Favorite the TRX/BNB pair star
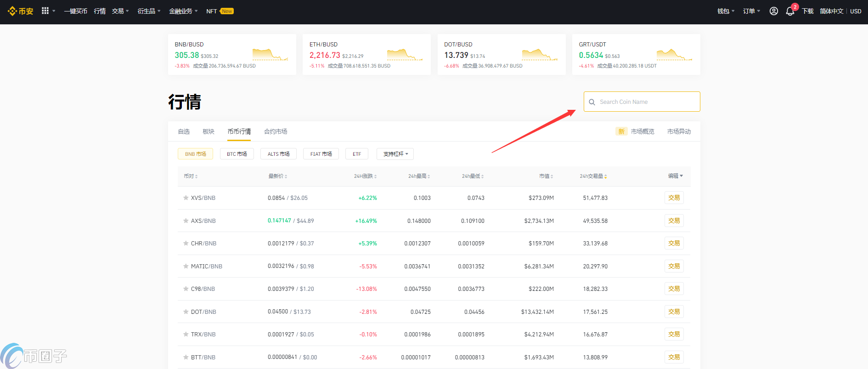 [x=186, y=335]
